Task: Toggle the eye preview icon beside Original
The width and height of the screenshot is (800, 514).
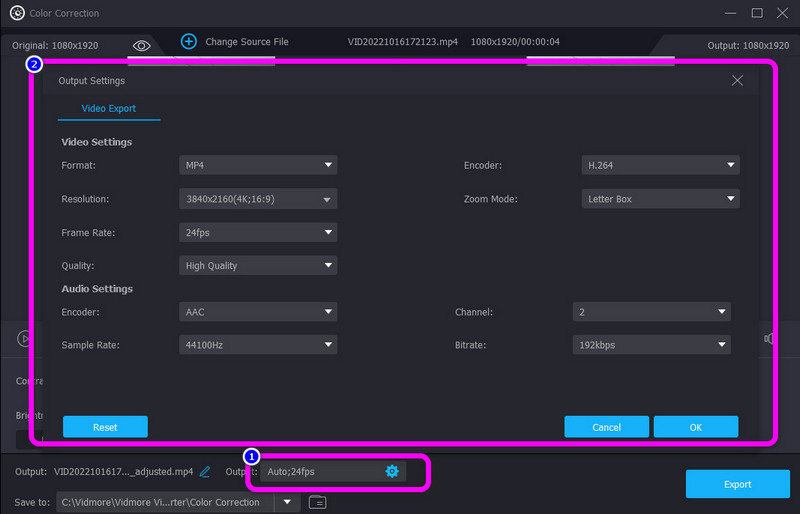Action: (142, 46)
